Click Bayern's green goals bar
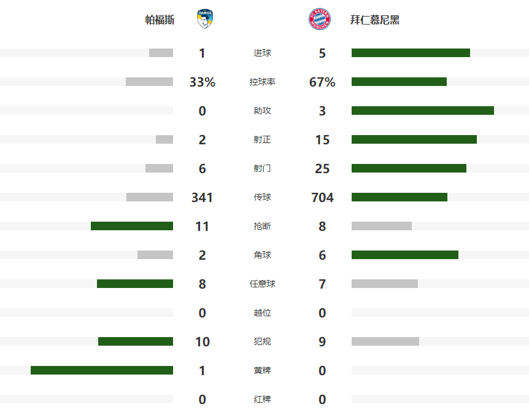 click(x=411, y=53)
